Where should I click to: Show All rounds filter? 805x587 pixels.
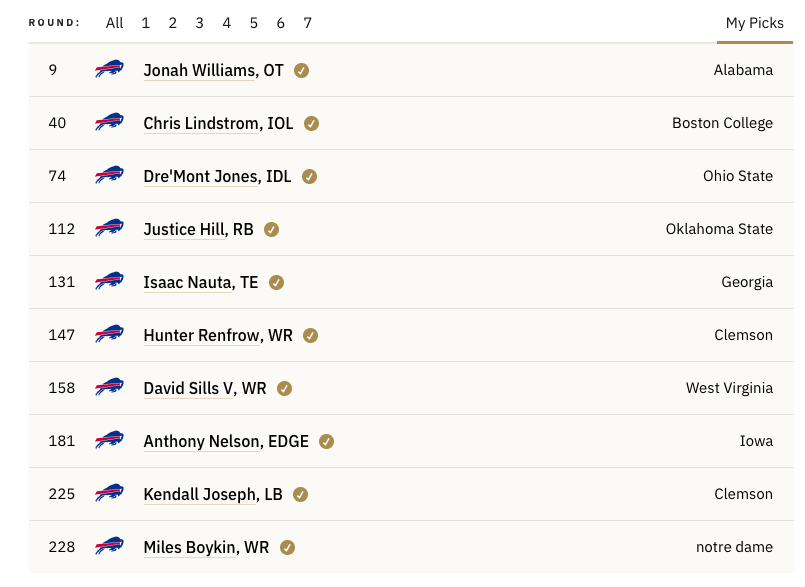pos(114,23)
